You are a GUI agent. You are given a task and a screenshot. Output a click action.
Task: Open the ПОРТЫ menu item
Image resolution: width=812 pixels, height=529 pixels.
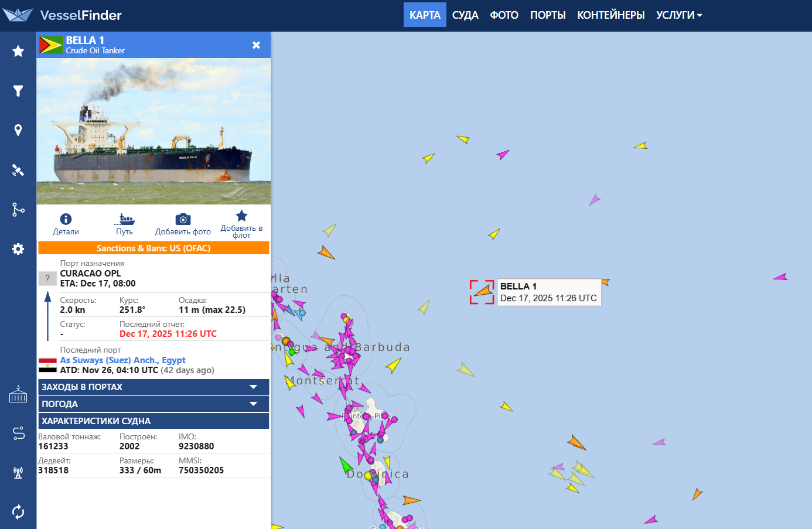click(548, 15)
